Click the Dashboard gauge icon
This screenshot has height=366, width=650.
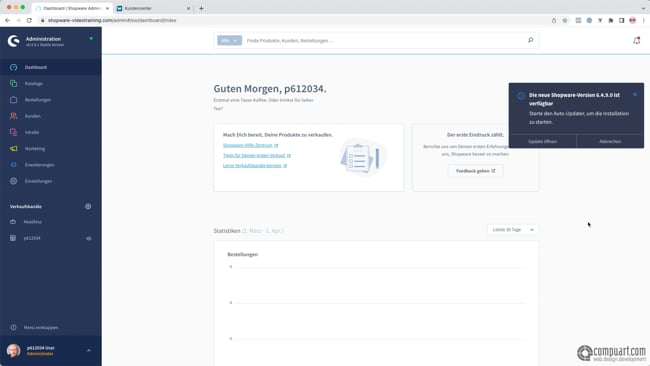pos(14,67)
